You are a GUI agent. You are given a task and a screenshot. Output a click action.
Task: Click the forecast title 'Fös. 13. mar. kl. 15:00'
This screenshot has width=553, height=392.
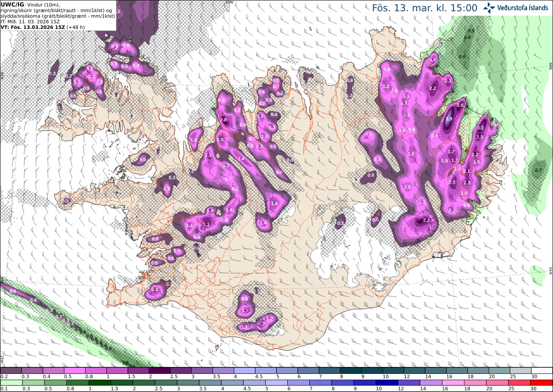pos(425,8)
